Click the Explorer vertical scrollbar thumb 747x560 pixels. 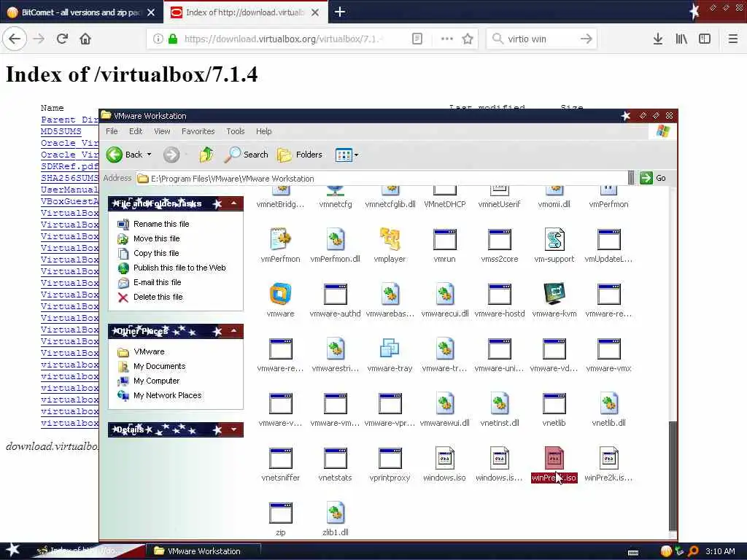673,475
